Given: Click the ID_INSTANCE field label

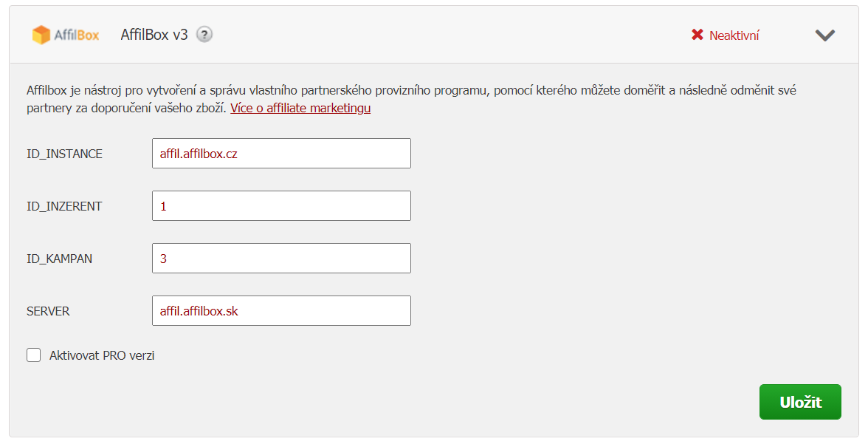Looking at the screenshot, I should 64,154.
